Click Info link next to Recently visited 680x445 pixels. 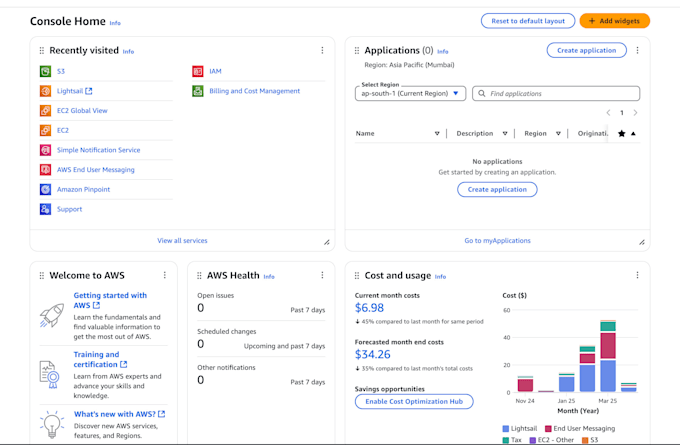(128, 52)
